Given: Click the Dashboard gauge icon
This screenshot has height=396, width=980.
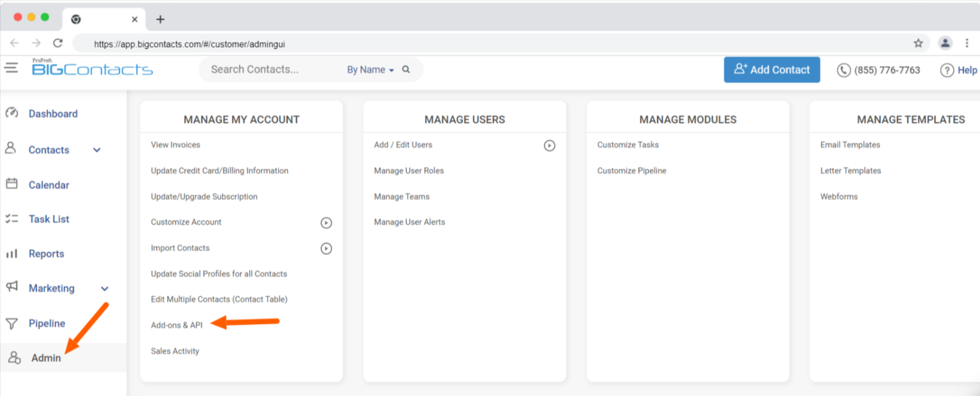Looking at the screenshot, I should (12, 113).
